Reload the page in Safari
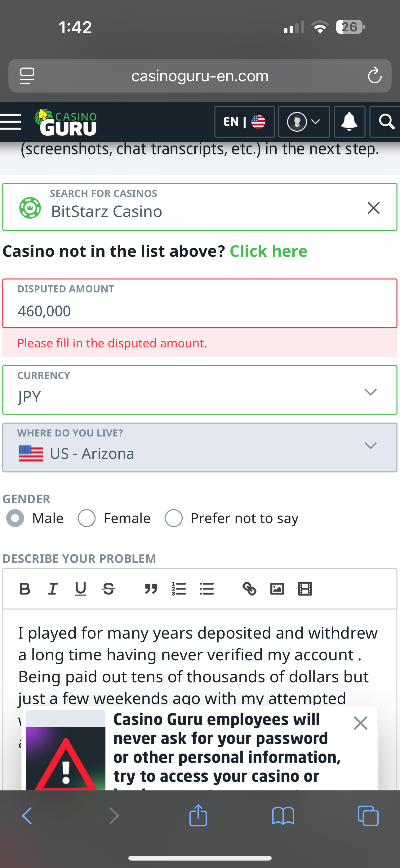The width and height of the screenshot is (400, 868). (x=374, y=75)
